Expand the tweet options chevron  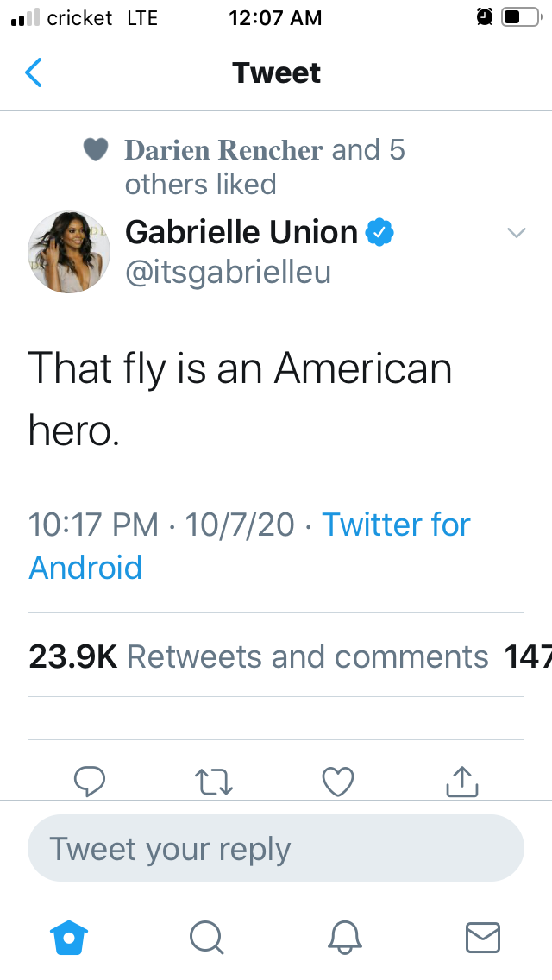pyautogui.click(x=516, y=233)
